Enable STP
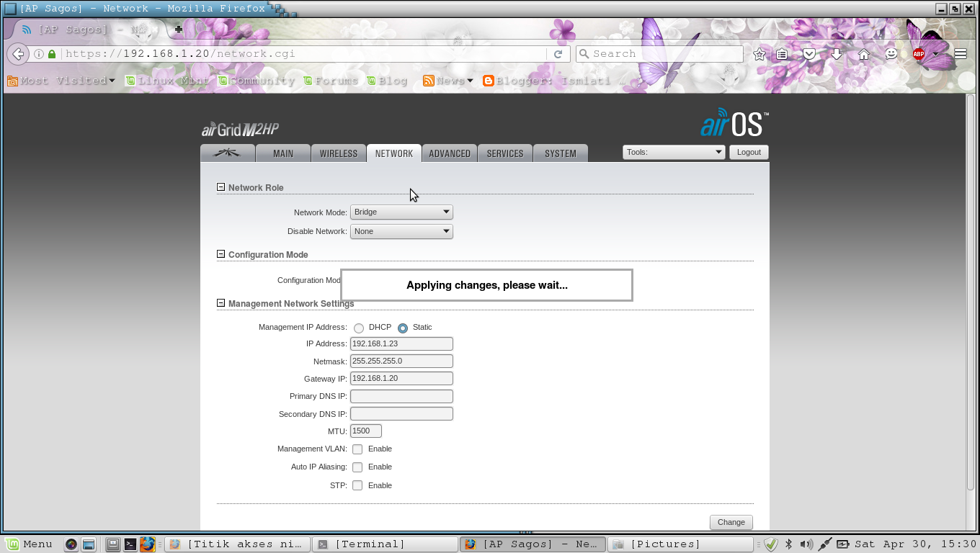Viewport: 980px width, 553px height. point(357,485)
